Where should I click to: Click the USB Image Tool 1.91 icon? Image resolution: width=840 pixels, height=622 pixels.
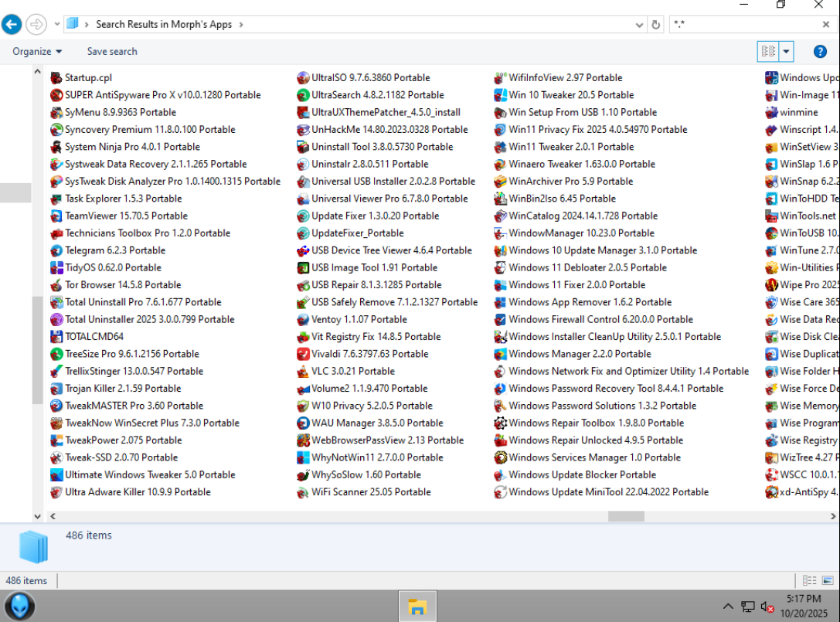pos(303,267)
